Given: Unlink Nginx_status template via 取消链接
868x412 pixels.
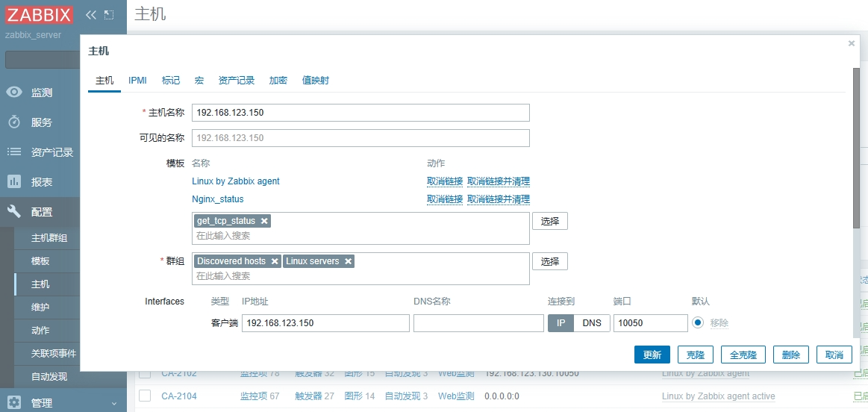Looking at the screenshot, I should [x=444, y=199].
